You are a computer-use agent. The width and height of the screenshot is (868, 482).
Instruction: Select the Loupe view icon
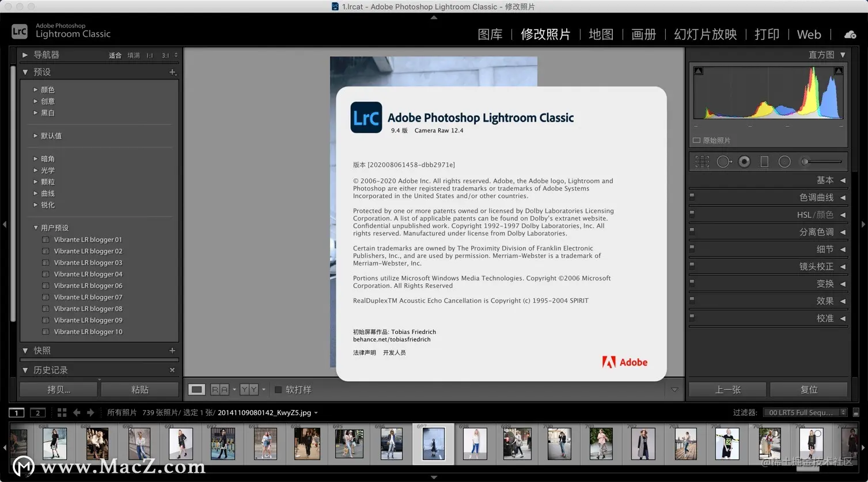[x=196, y=390]
